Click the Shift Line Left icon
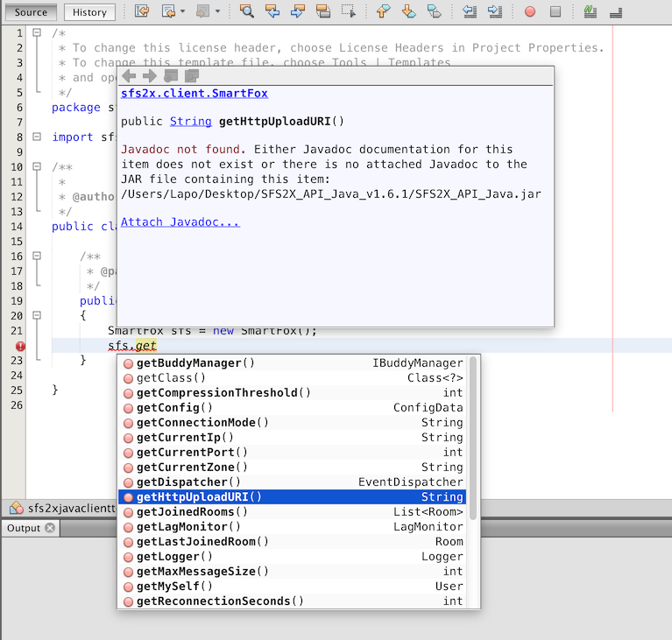This screenshot has height=640, width=672. pos(470,11)
